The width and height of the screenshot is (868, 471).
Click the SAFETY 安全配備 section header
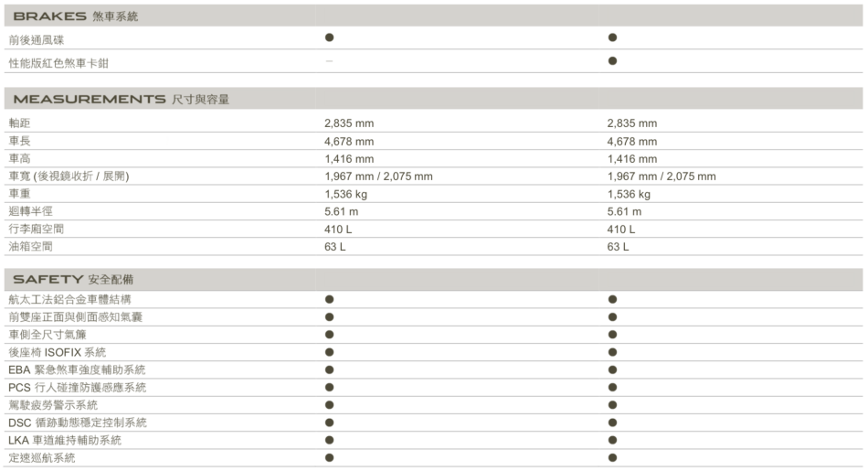[x=73, y=279]
